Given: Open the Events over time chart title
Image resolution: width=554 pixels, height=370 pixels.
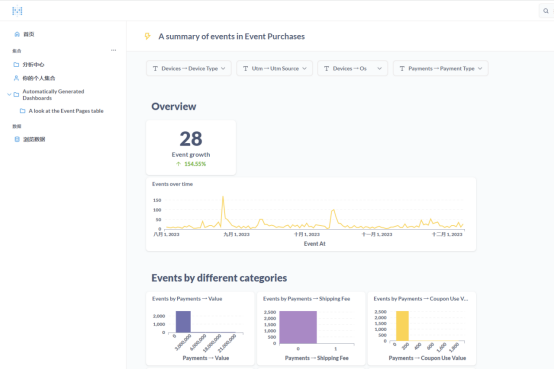Looking at the screenshot, I should [172, 184].
